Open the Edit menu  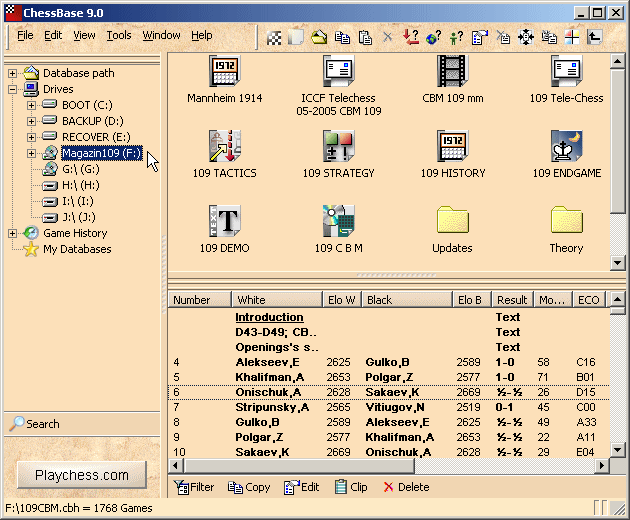click(53, 35)
